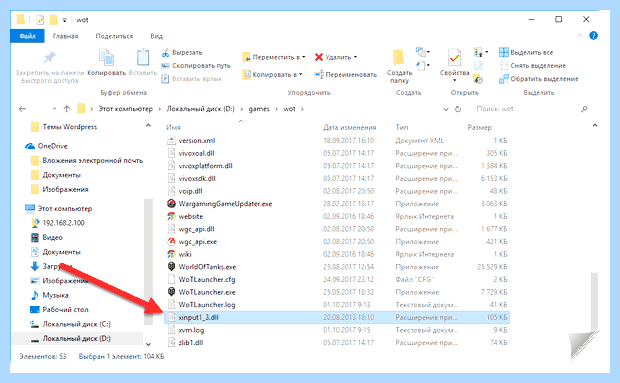Click Pin to Quick Access pushpin icon
The width and height of the screenshot is (620, 383).
coord(49,58)
